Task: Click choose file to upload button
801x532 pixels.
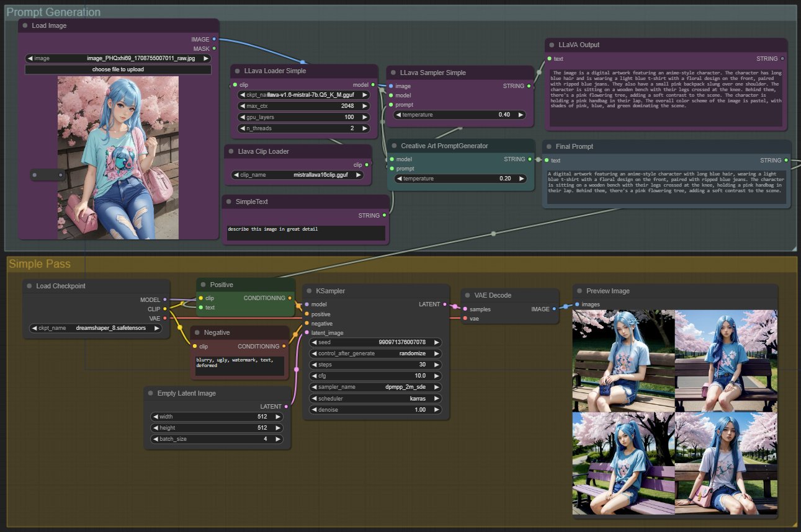Action: tap(118, 69)
